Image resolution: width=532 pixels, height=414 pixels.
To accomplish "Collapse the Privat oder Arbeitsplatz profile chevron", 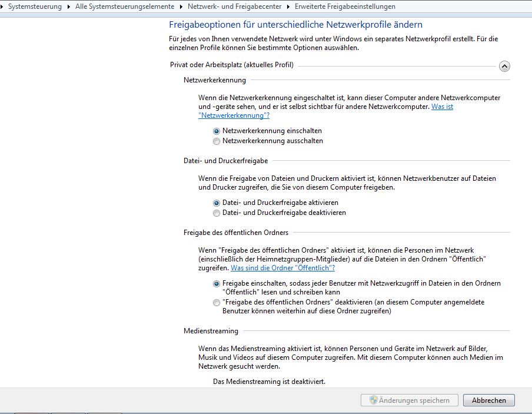I will pyautogui.click(x=504, y=66).
